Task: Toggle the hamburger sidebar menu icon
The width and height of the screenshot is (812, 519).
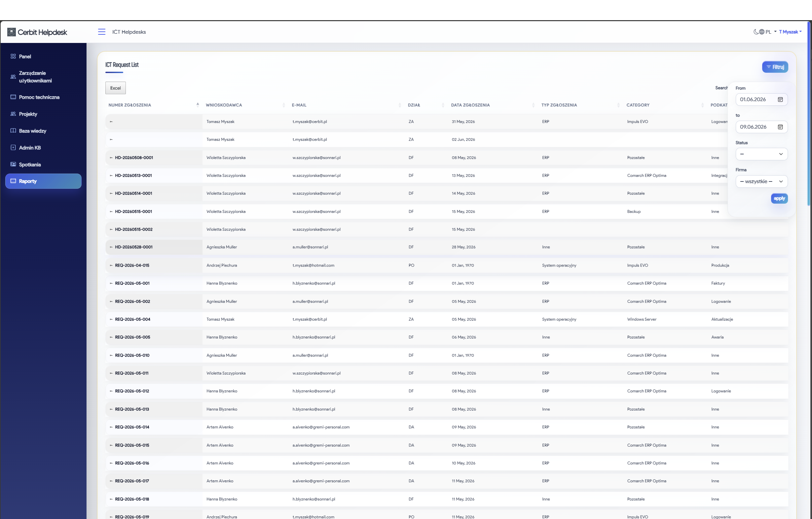Action: [101, 32]
